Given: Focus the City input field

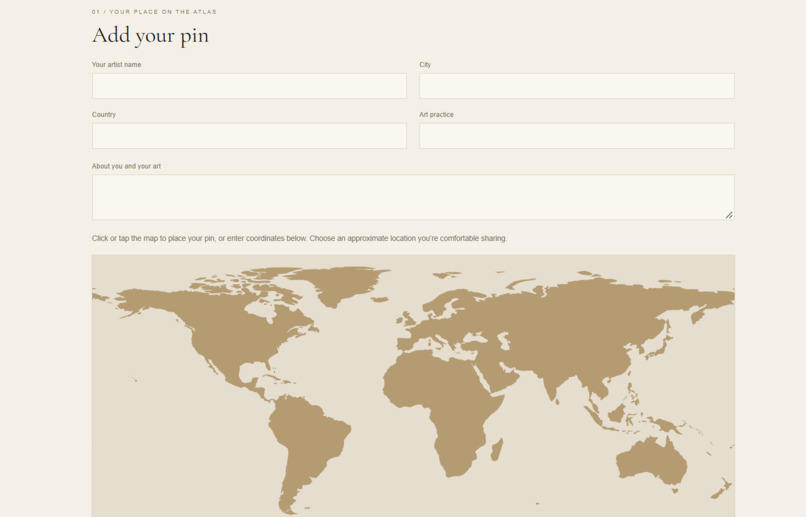Looking at the screenshot, I should (x=577, y=86).
